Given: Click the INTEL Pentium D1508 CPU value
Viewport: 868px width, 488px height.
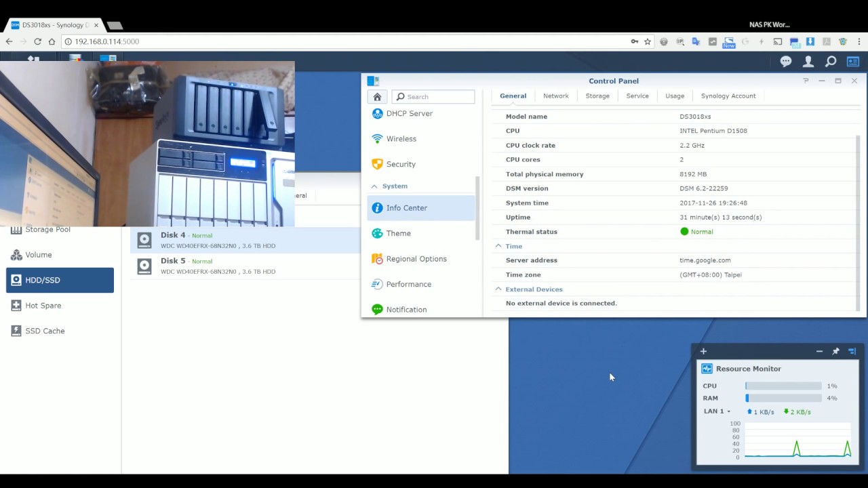Looking at the screenshot, I should [x=713, y=131].
